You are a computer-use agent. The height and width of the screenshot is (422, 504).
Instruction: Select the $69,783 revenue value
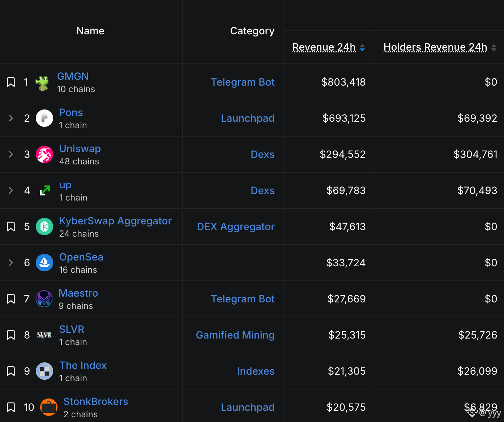tap(346, 190)
